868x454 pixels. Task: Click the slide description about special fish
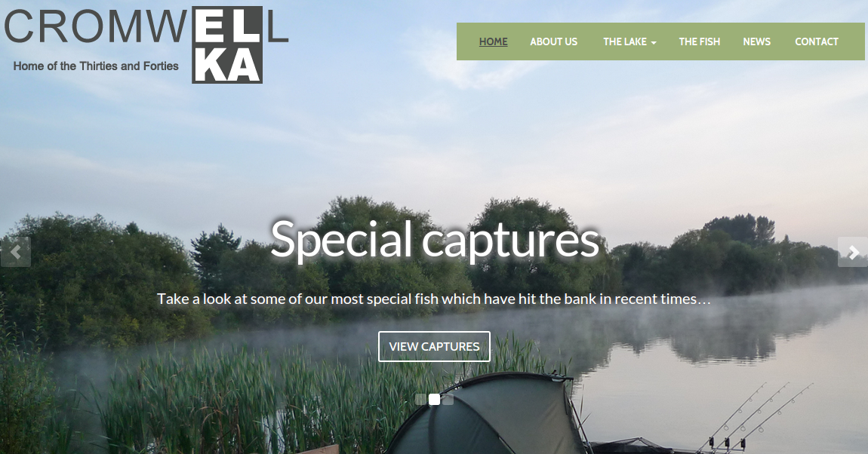tap(434, 299)
